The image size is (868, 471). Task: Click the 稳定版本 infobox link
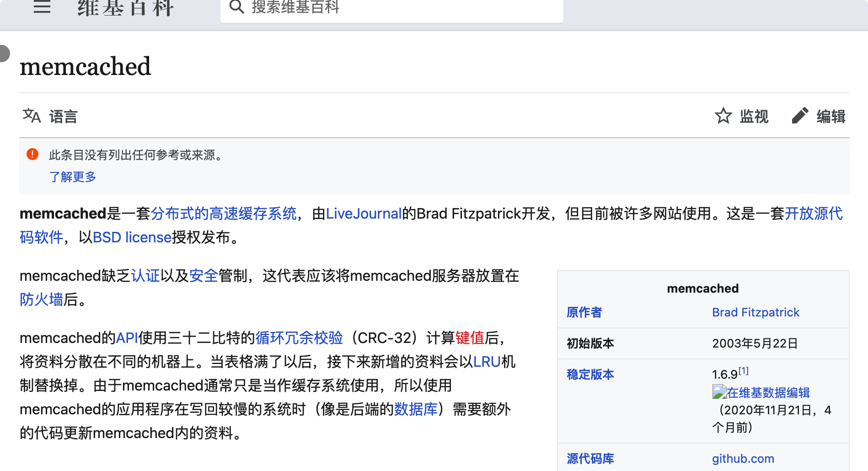coord(590,375)
